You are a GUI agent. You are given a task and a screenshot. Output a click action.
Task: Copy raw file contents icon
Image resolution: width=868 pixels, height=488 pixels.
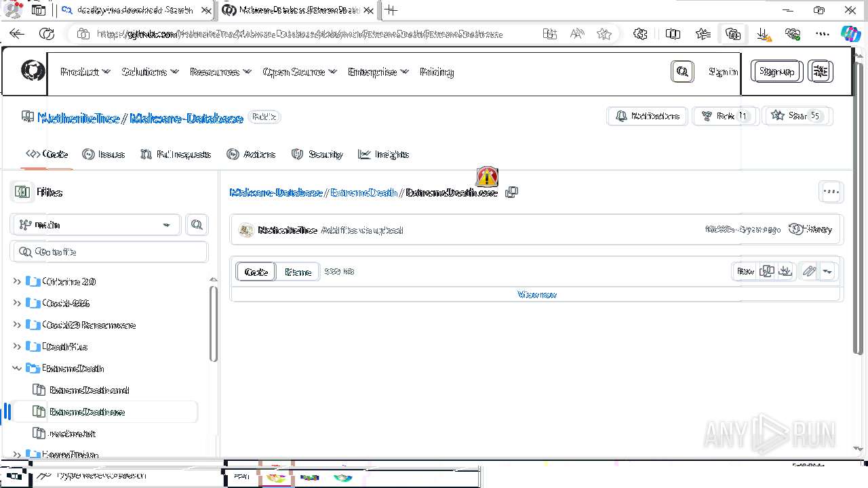767,271
